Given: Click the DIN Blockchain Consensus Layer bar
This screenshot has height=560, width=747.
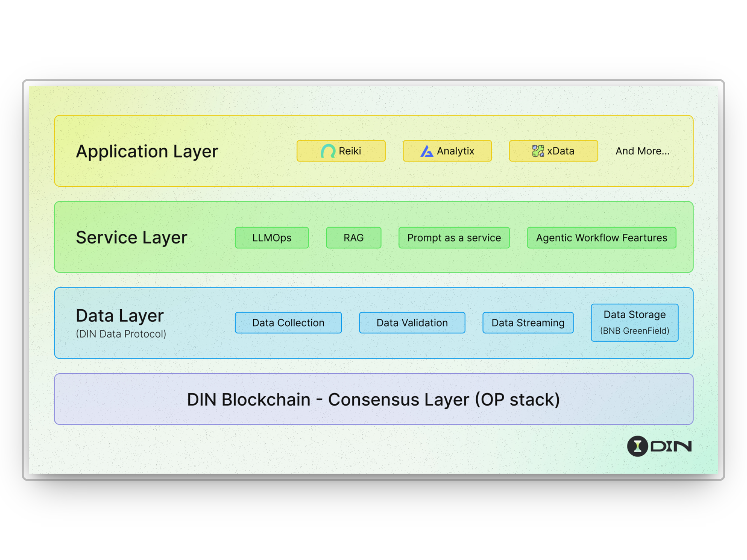Looking at the screenshot, I should click(x=373, y=399).
